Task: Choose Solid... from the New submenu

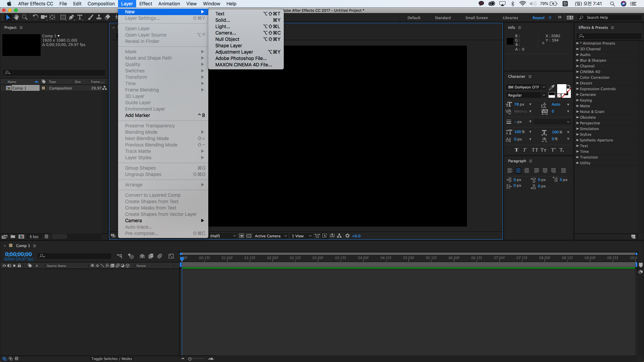Action: pos(223,20)
